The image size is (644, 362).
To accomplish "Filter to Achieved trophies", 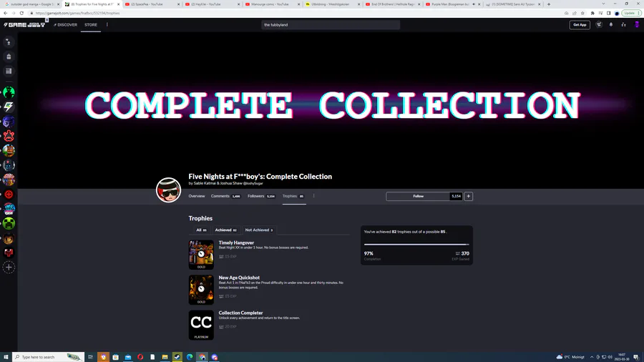I will pos(226,230).
